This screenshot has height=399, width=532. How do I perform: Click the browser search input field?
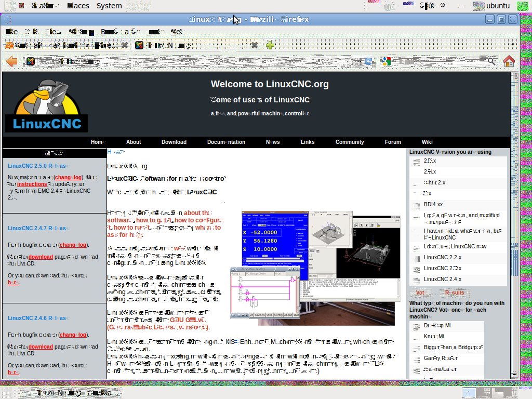(440, 61)
